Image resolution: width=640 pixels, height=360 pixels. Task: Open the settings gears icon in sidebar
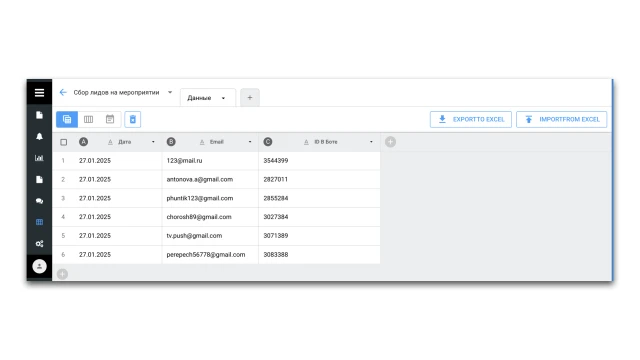39,244
